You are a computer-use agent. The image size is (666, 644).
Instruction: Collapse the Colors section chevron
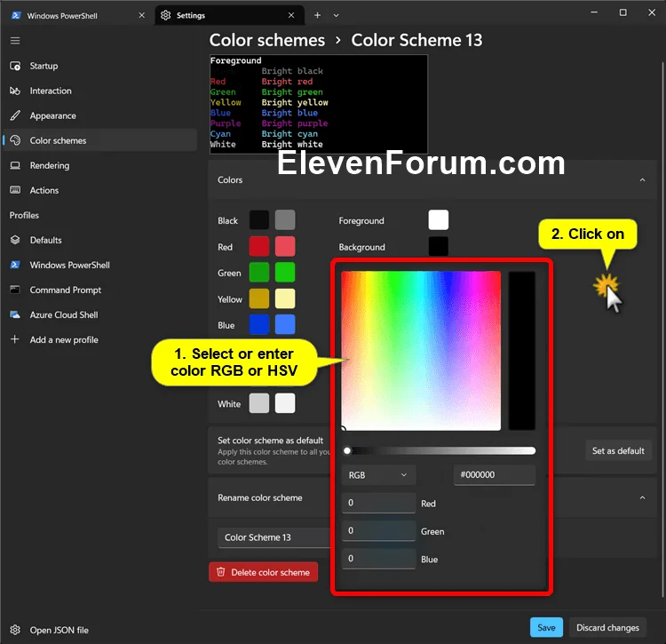[642, 180]
